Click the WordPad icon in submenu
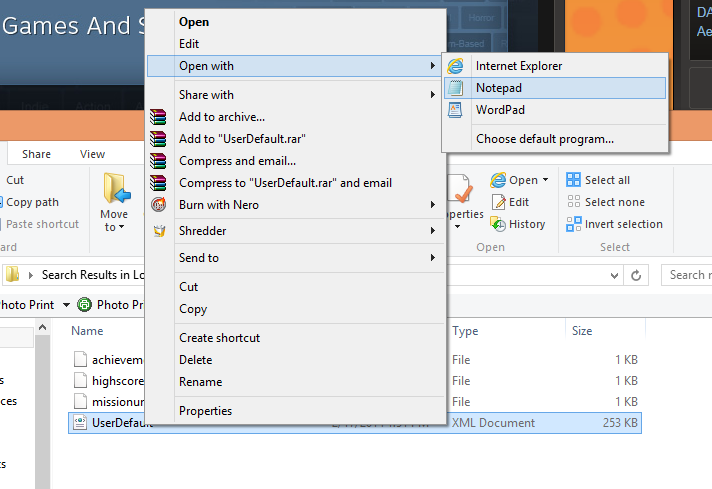This screenshot has width=712, height=489. pyautogui.click(x=455, y=110)
